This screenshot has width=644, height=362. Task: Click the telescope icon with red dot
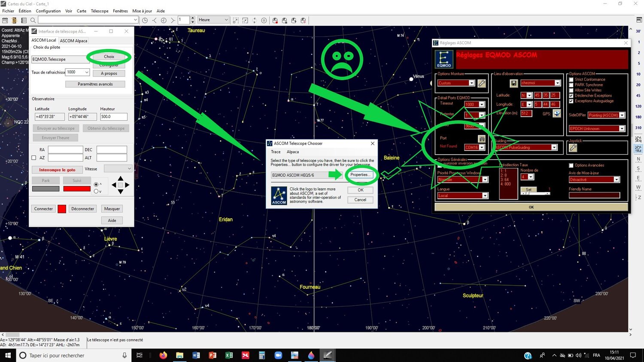pos(275,20)
